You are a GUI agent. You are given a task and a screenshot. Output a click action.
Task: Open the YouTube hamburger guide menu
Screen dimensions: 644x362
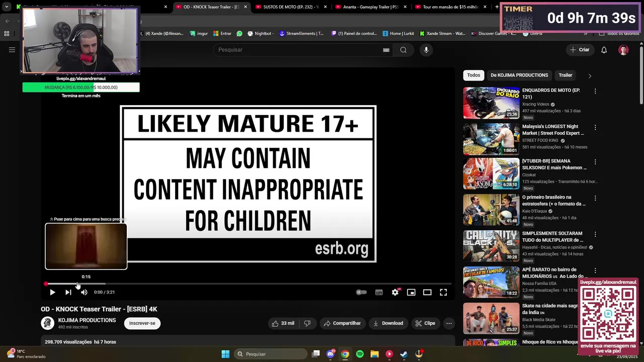coord(12,50)
